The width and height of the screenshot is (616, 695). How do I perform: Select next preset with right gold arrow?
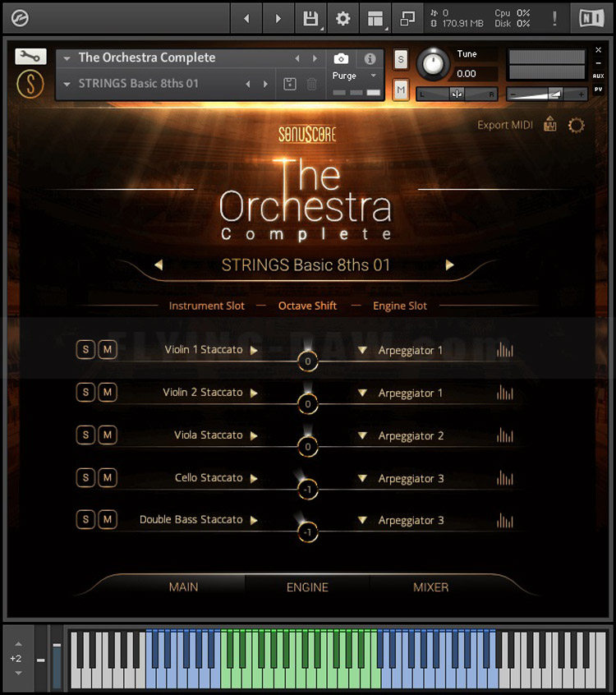[x=449, y=265]
